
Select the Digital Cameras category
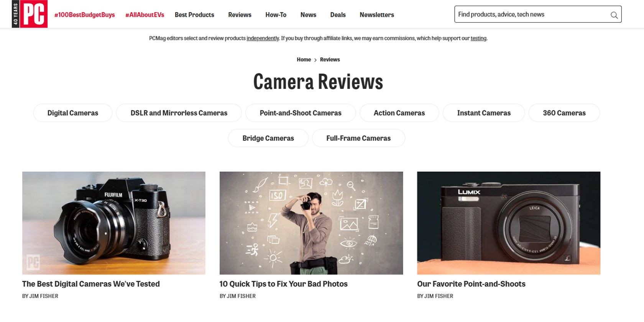tap(73, 113)
